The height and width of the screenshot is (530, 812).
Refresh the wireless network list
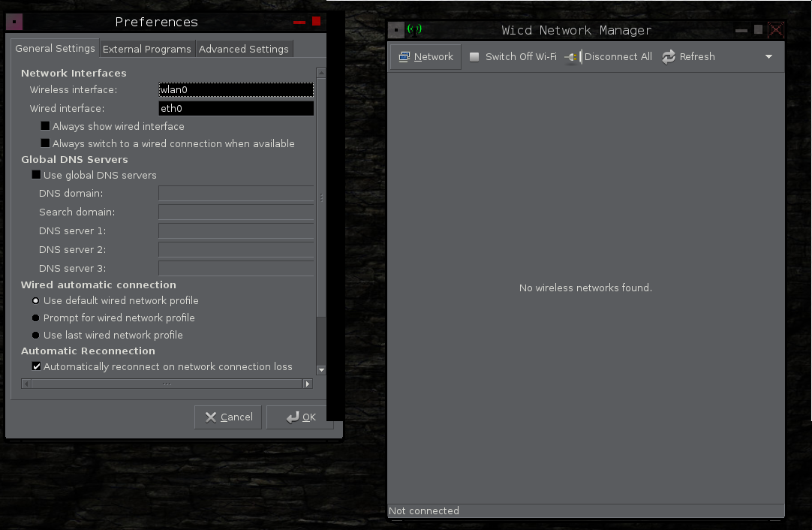(x=688, y=56)
